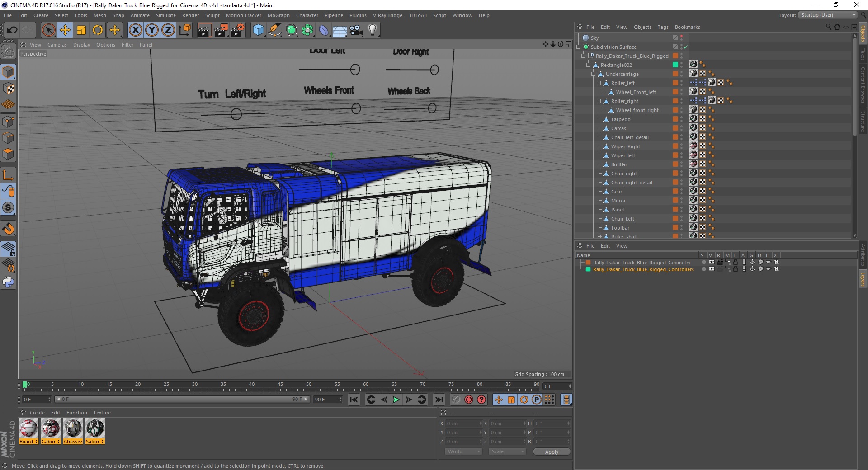Open viewport Cameras menu

[x=57, y=45]
